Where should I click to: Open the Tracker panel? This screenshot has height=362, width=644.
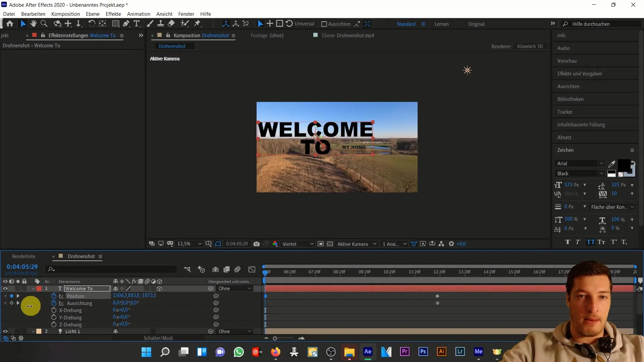(565, 112)
